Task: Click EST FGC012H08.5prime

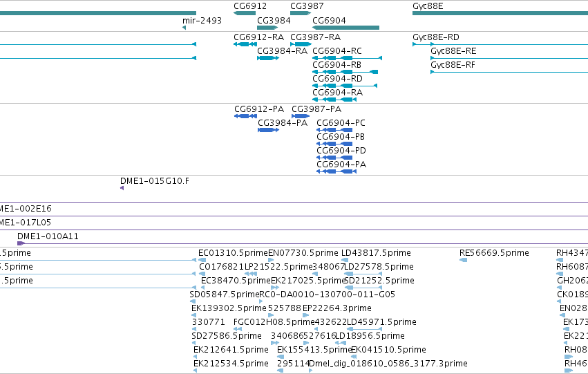Action: coord(274,322)
